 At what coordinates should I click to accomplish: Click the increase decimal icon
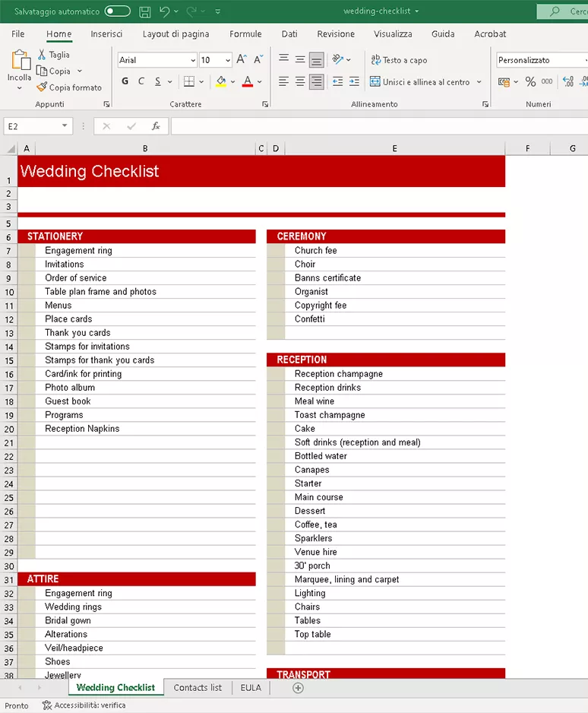[x=568, y=81]
